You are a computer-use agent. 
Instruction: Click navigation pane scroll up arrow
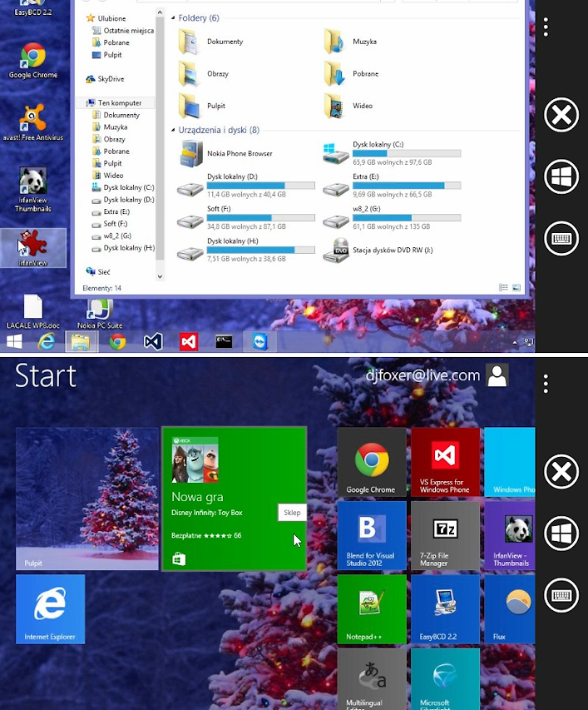coord(160,12)
